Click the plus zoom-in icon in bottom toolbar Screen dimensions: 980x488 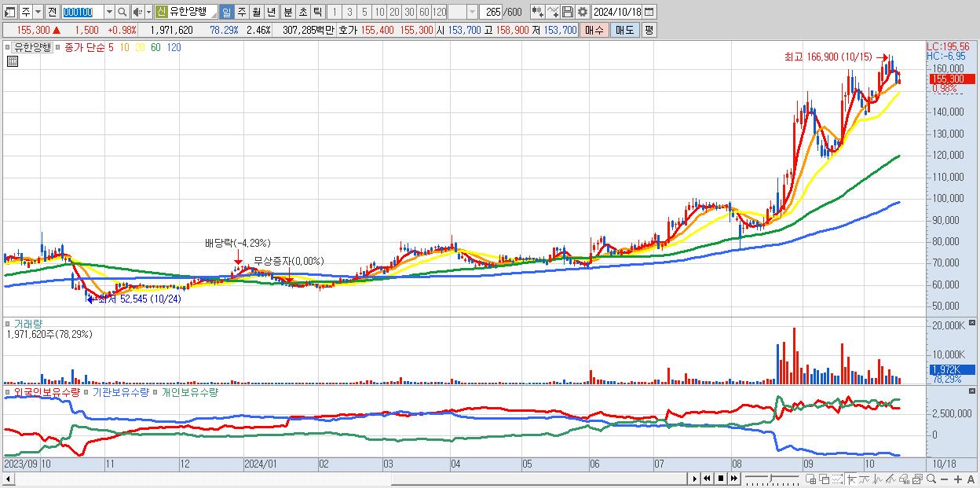(x=958, y=479)
